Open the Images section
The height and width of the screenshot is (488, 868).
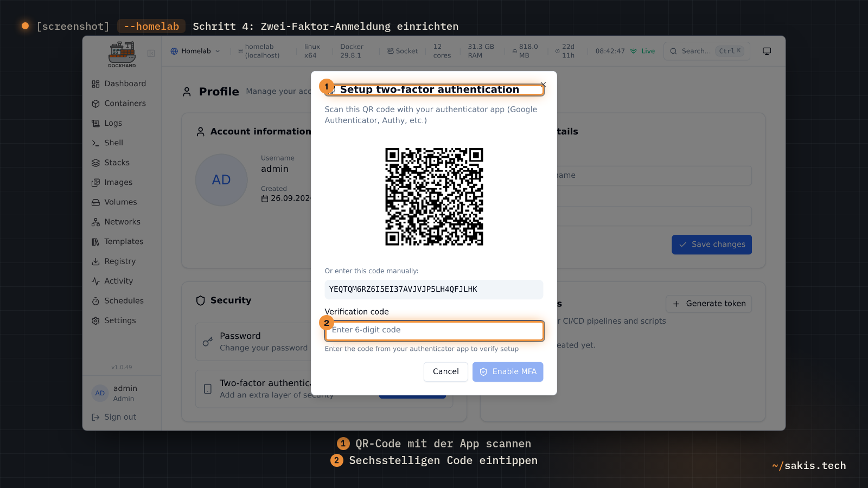(112, 182)
